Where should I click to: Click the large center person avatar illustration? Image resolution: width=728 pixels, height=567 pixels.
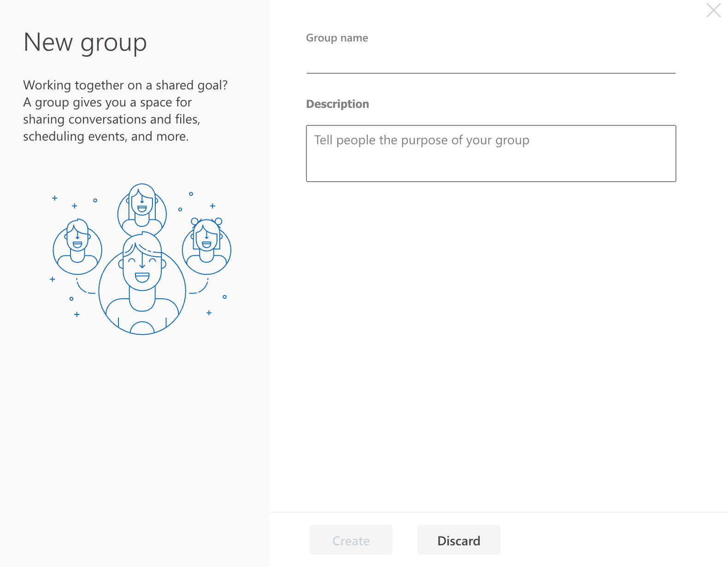142,286
